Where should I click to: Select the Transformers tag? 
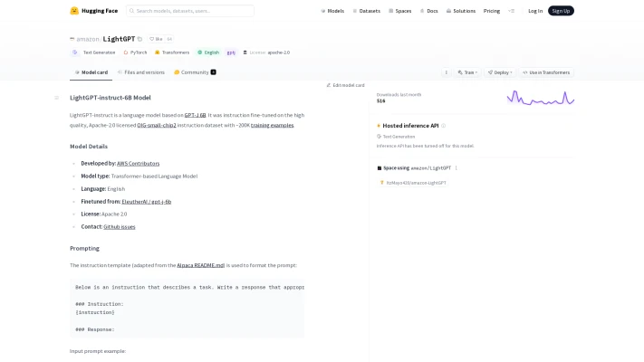(x=172, y=52)
